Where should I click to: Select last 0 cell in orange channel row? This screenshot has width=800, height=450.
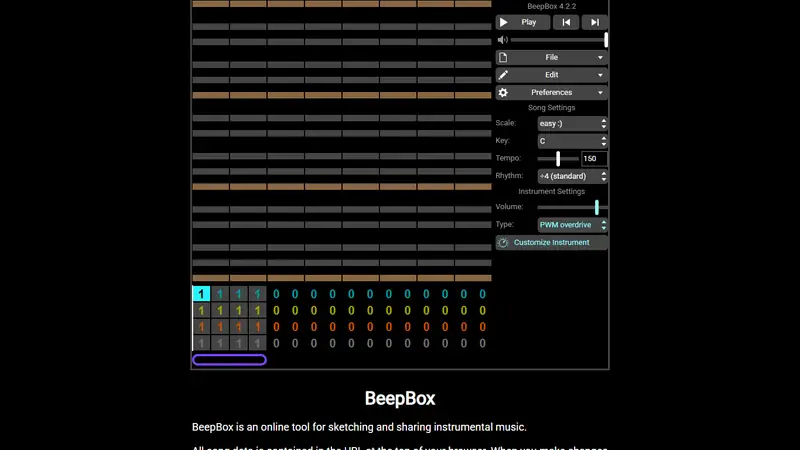pyautogui.click(x=482, y=327)
